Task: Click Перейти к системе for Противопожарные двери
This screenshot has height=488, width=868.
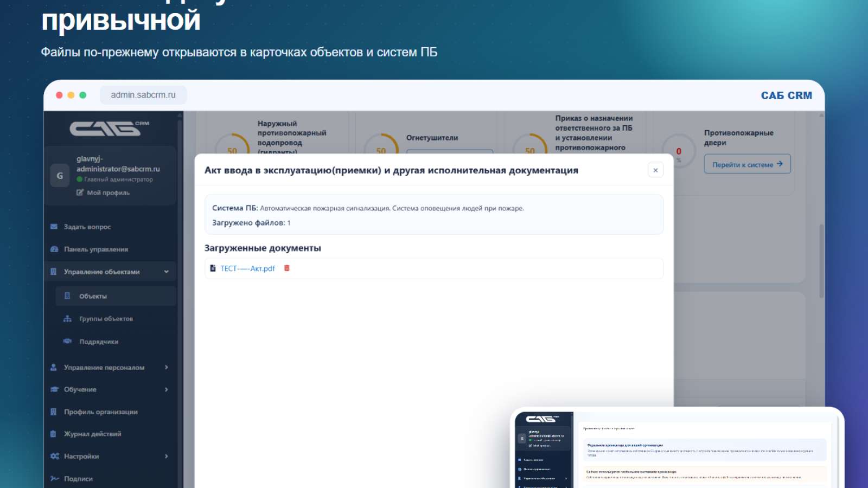Action: tap(747, 164)
